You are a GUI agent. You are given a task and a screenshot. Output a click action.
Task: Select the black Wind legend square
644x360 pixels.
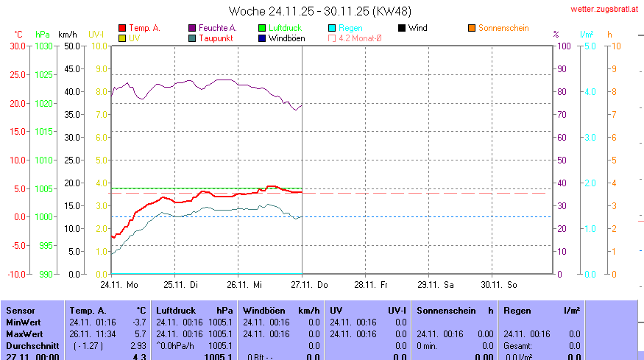pos(402,28)
